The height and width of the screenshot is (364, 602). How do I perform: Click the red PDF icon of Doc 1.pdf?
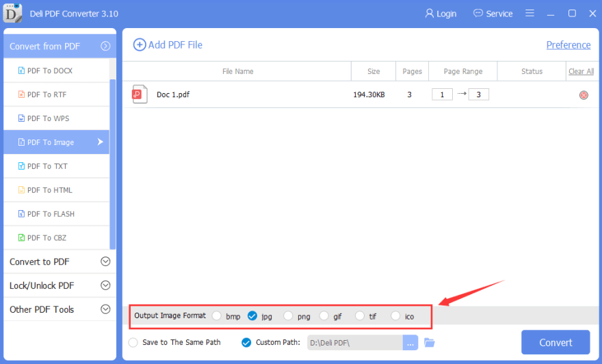coord(140,94)
